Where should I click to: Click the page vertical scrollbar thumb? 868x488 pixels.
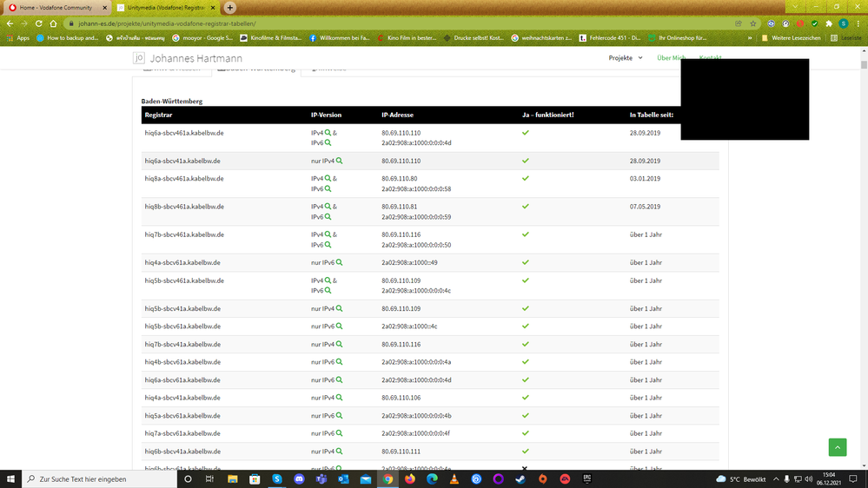[x=864, y=64]
